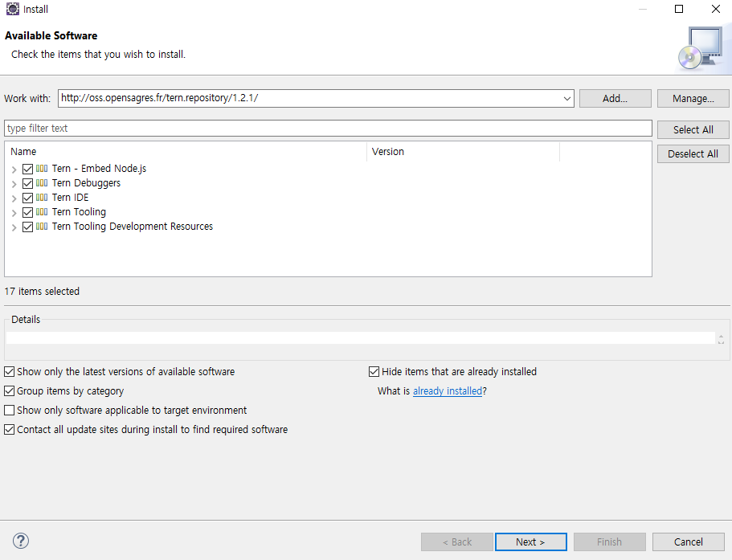732x560 pixels.
Task: Select Tern Tooling Development Resources row label
Action: [x=132, y=227]
